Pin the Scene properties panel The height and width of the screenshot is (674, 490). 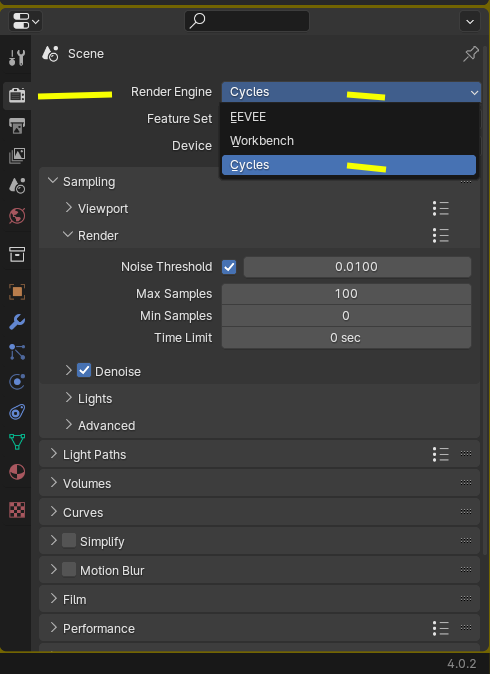pos(471,54)
